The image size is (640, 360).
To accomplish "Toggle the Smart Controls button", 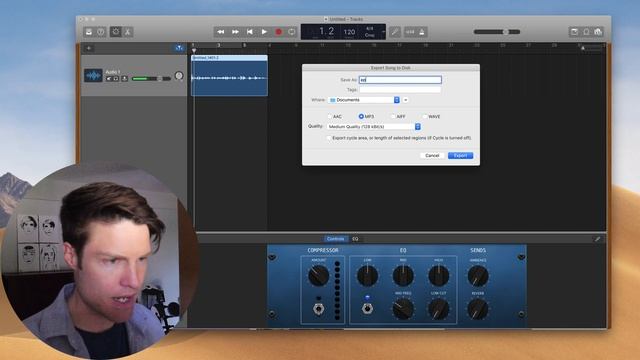I will (x=116, y=32).
